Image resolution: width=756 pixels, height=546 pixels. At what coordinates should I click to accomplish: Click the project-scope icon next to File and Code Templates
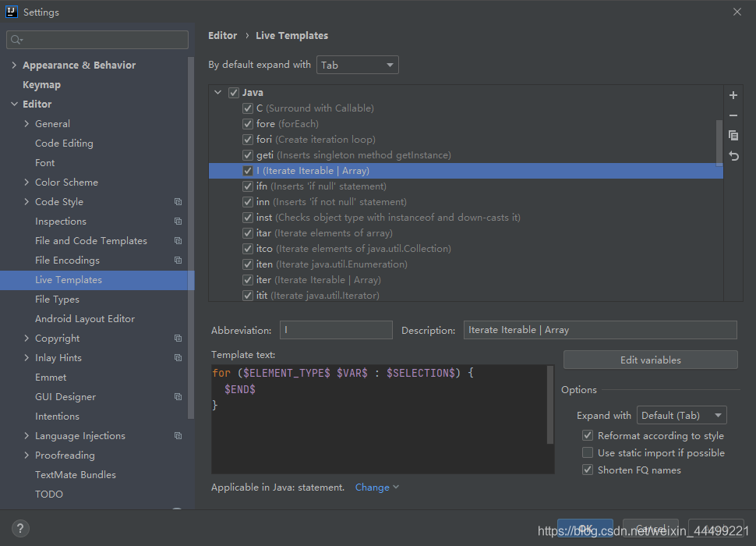[178, 241]
